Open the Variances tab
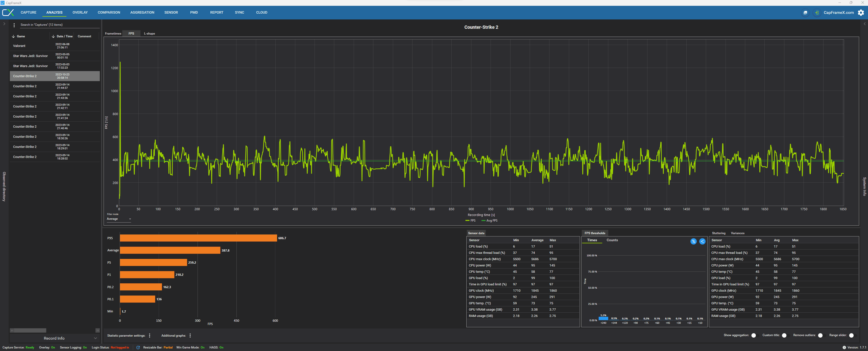The height and width of the screenshot is (351, 868). point(737,233)
